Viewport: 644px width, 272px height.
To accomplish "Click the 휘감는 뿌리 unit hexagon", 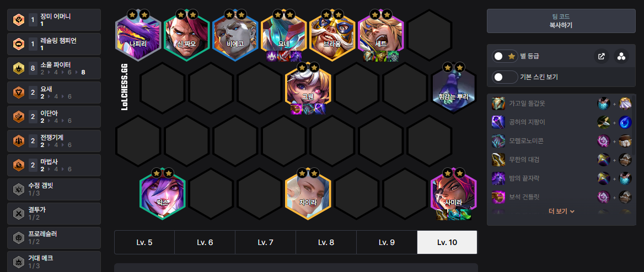I will [x=453, y=88].
